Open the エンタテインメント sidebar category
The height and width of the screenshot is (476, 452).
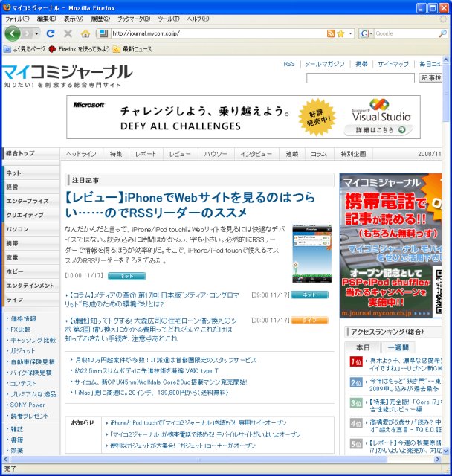pos(30,286)
